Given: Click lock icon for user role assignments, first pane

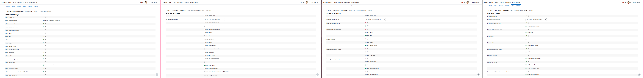Looking at the screenshot, I should coord(46,24).
